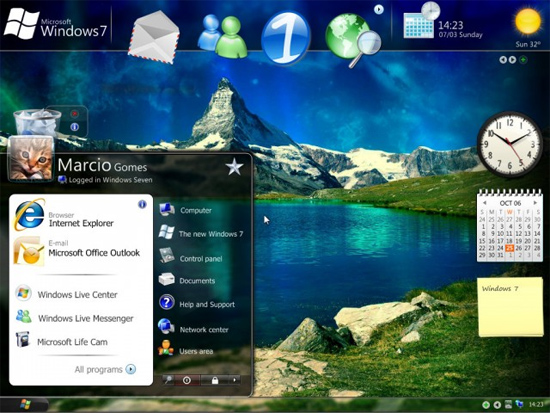The image size is (550, 413).
Task: Go to next month in calendar gadget
Action: (x=535, y=203)
